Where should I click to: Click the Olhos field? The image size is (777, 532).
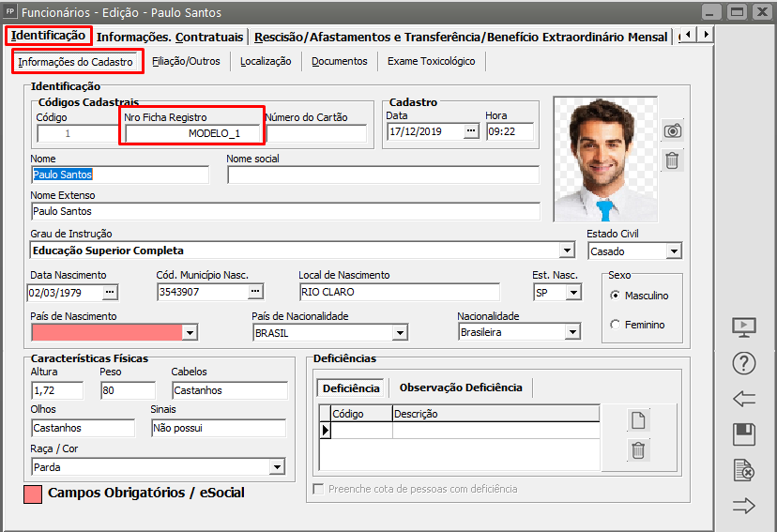tap(83, 428)
